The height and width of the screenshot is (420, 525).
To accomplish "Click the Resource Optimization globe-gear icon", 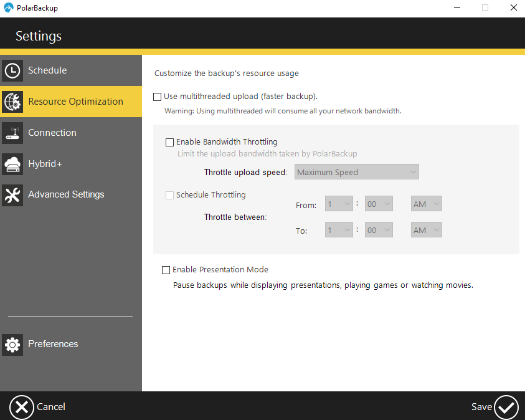I will (12, 102).
